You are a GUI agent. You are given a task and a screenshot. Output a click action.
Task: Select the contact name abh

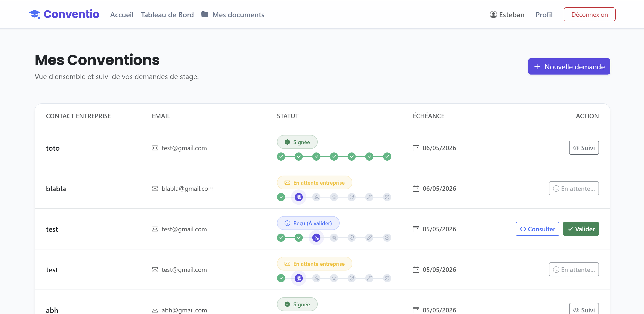tap(52, 310)
